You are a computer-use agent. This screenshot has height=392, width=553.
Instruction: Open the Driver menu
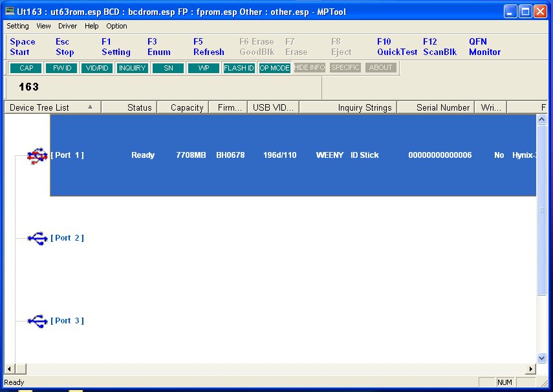click(x=67, y=26)
